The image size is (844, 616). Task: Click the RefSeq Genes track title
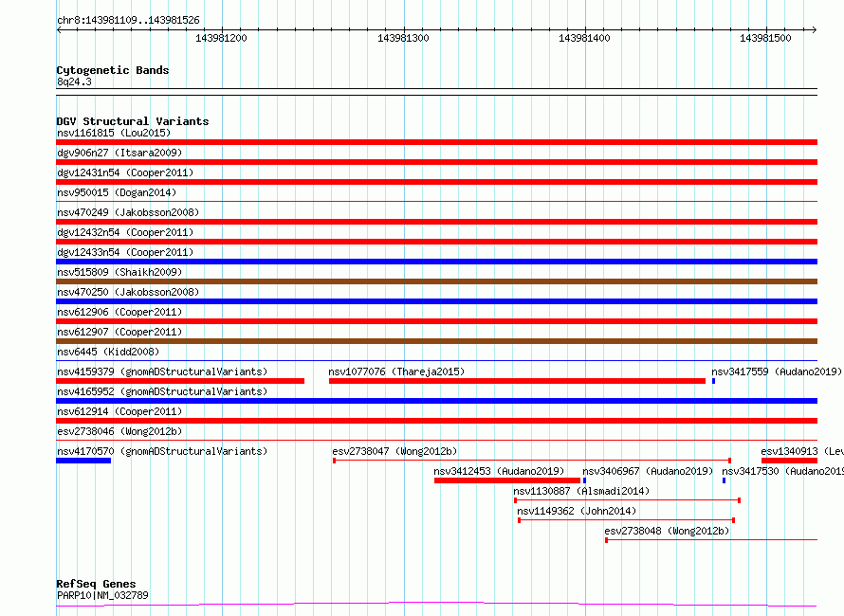96,584
